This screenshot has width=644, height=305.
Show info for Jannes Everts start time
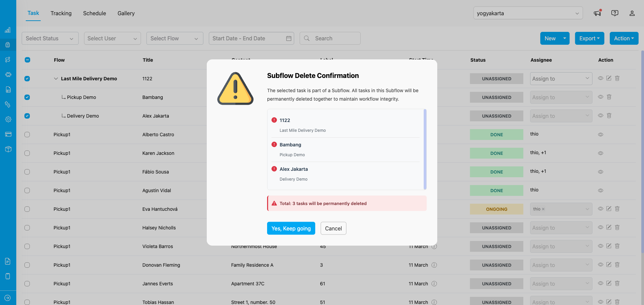point(434,284)
